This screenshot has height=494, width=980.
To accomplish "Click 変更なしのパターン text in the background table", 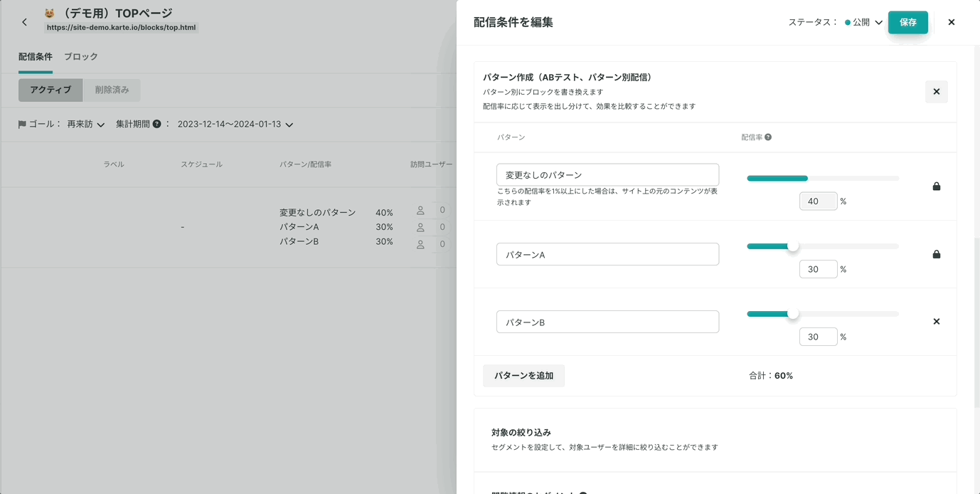I will pos(317,213).
